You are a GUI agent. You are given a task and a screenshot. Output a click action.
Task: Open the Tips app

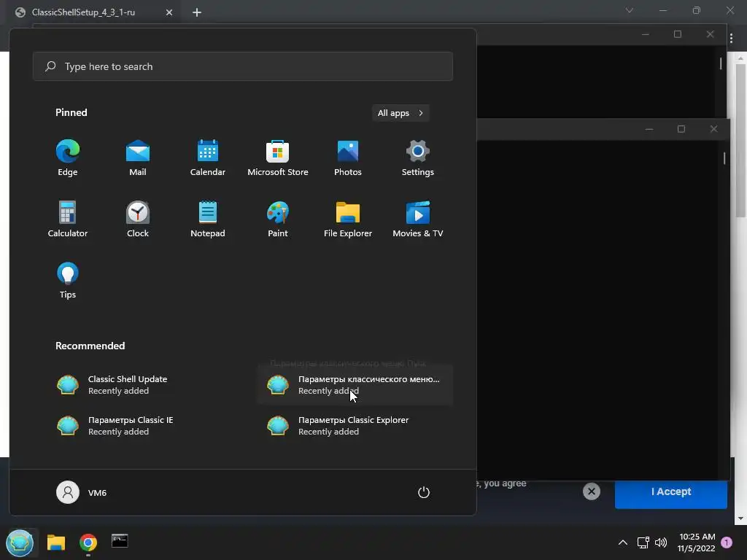[x=68, y=281]
